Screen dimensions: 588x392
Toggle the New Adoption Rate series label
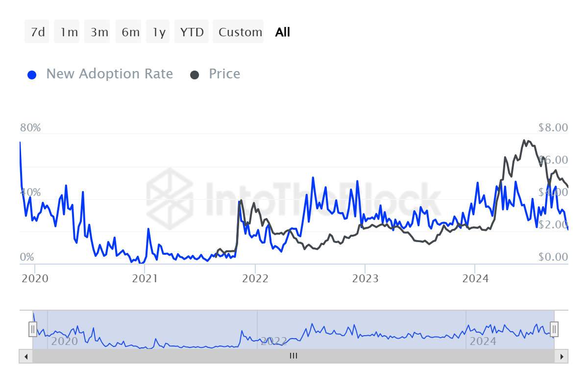pos(109,74)
